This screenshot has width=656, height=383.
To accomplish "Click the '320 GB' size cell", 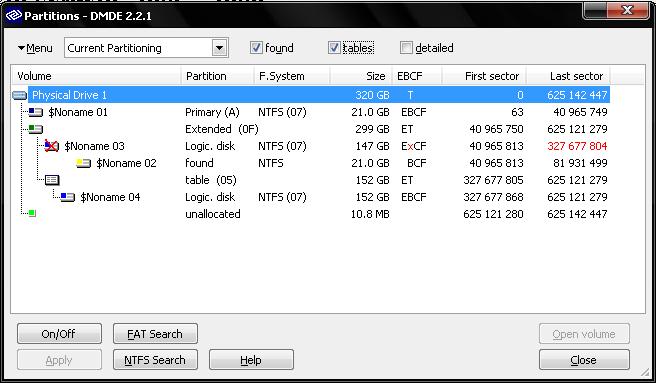I will pyautogui.click(x=372, y=95).
